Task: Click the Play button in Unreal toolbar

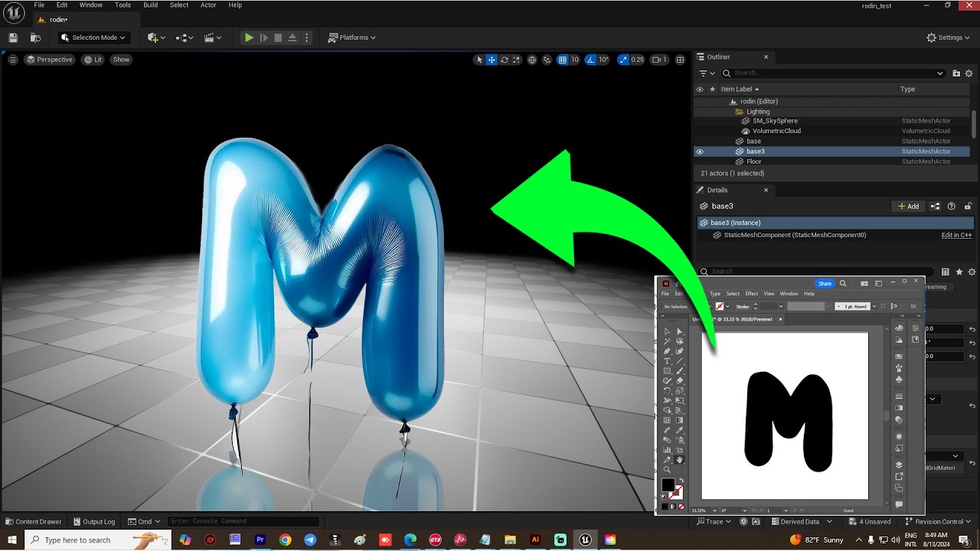Action: (x=249, y=37)
